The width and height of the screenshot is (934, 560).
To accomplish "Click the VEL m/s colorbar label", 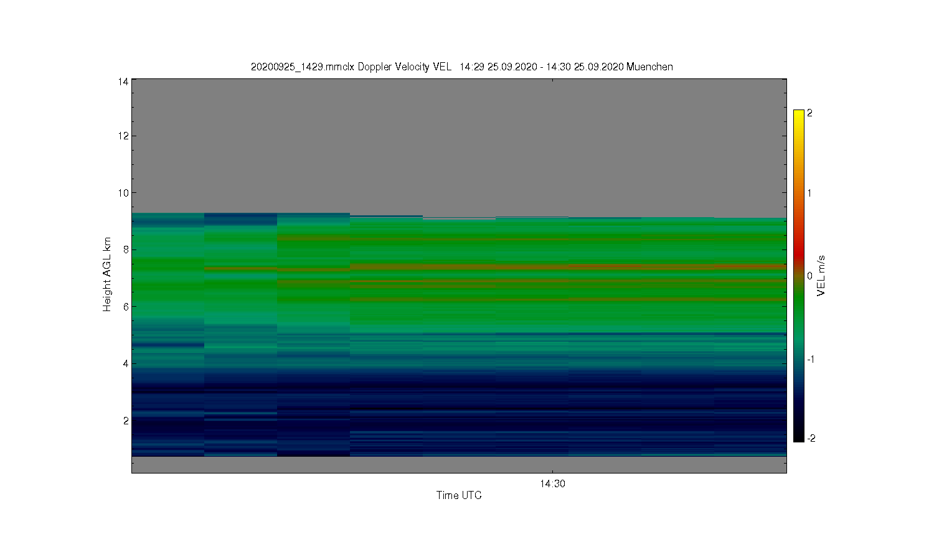I will pyautogui.click(x=821, y=276).
